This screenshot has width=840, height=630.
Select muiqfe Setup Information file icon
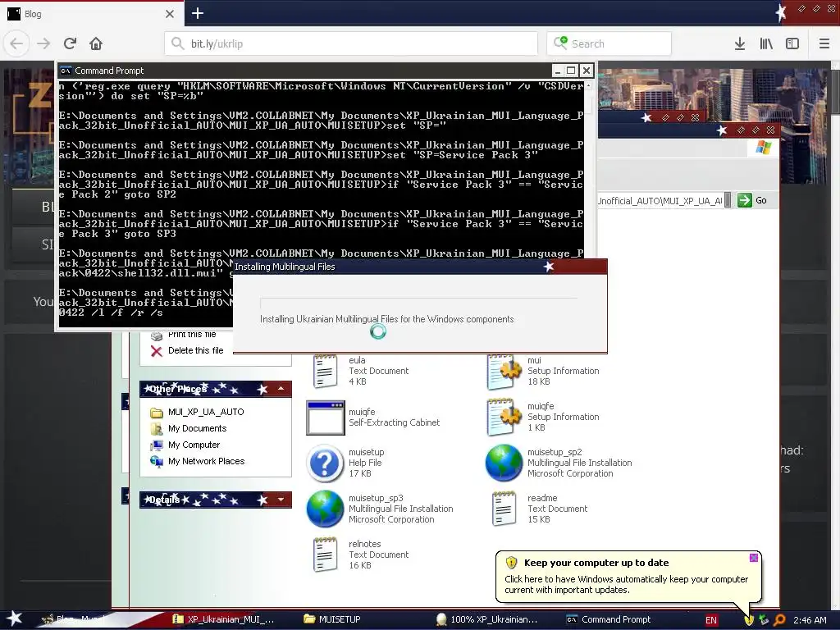pyautogui.click(x=504, y=417)
